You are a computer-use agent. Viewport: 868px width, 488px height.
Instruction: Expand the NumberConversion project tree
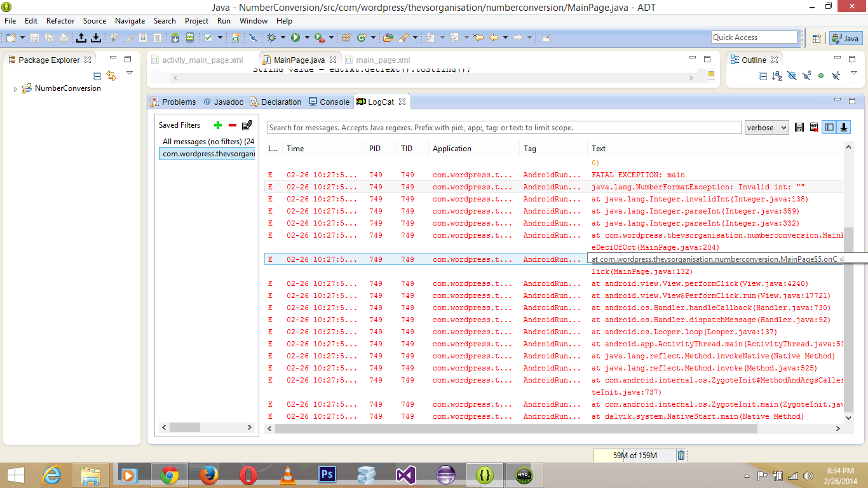tap(16, 89)
